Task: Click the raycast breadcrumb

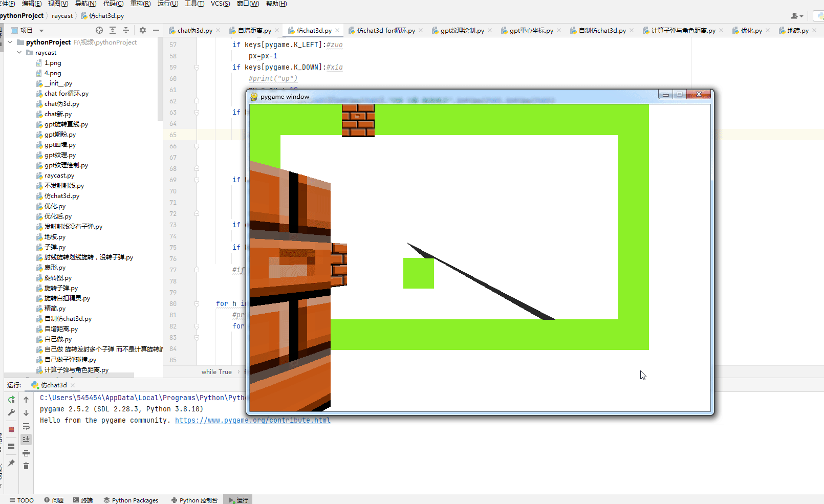Action: [x=62, y=16]
